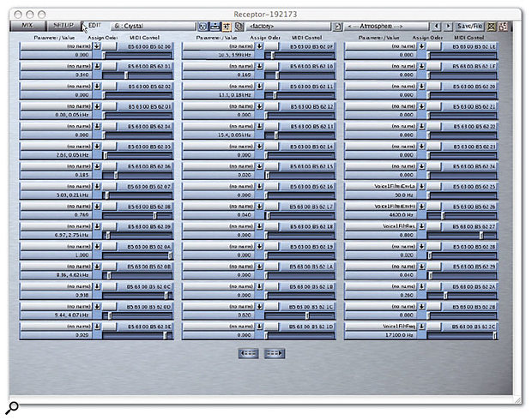Viewport: 532px width, 420px height.
Task: Click the fourth icon just before the <factory> field
Action: coord(239,26)
